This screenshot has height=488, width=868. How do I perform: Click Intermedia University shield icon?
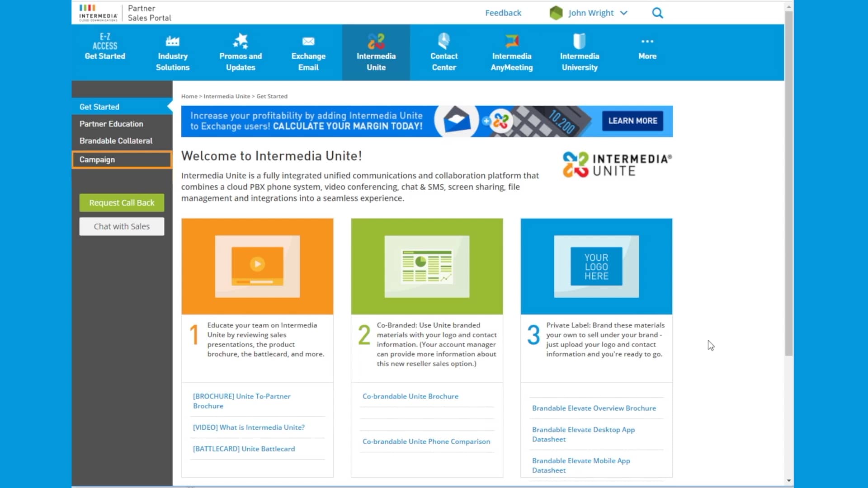579,42
